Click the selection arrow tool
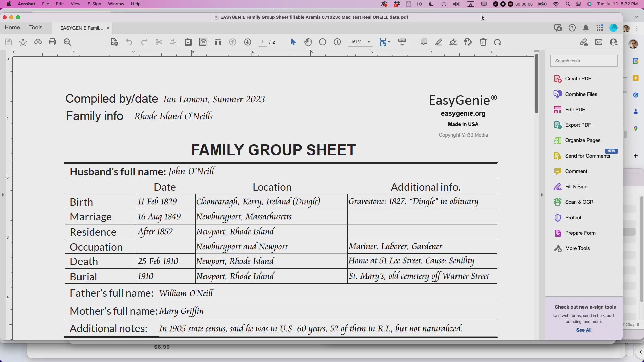 point(293,42)
